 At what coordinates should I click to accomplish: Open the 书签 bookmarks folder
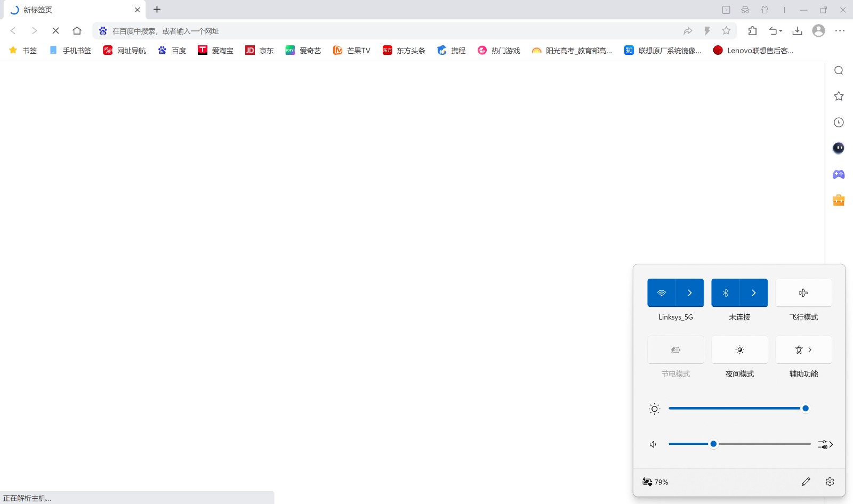(x=23, y=50)
